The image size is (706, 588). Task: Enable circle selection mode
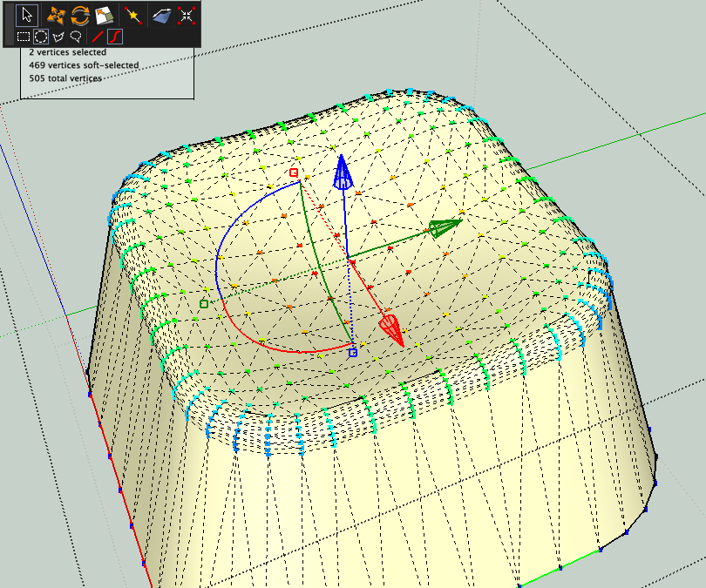tap(41, 37)
